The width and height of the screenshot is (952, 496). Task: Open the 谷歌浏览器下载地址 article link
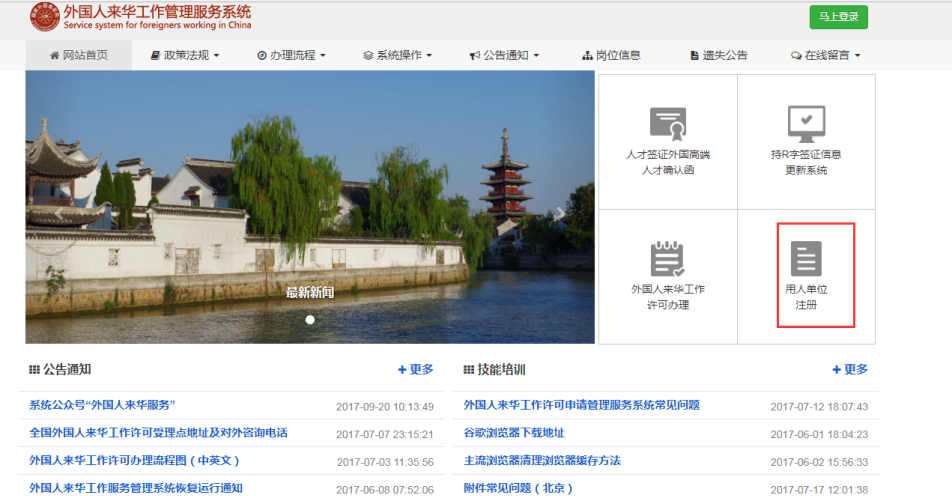[514, 433]
